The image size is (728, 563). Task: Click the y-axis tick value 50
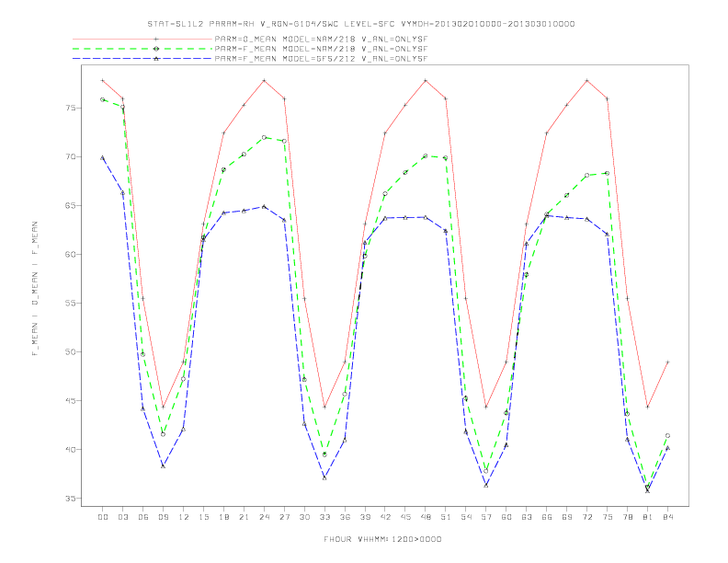tap(72, 352)
